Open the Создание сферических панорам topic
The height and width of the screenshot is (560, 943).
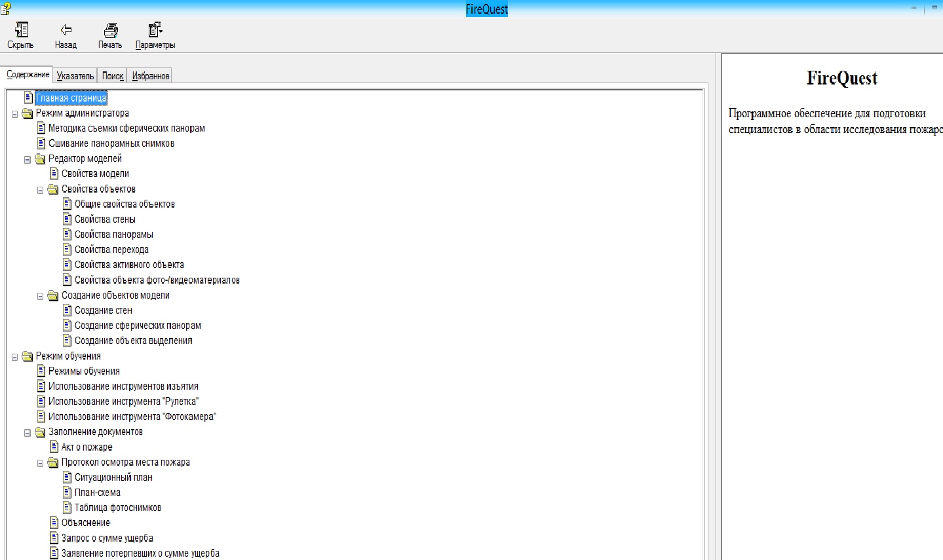click(x=138, y=326)
